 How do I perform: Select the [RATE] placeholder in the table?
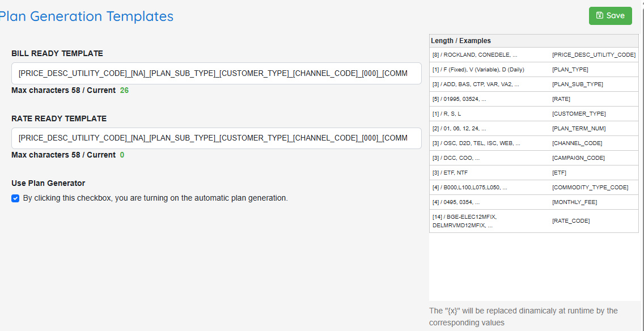click(594, 99)
